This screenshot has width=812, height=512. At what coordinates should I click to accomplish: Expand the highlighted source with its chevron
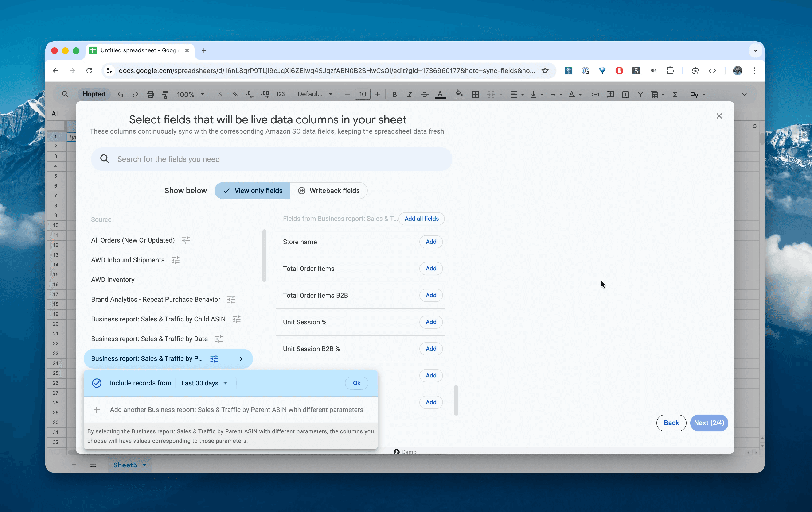[241, 359]
